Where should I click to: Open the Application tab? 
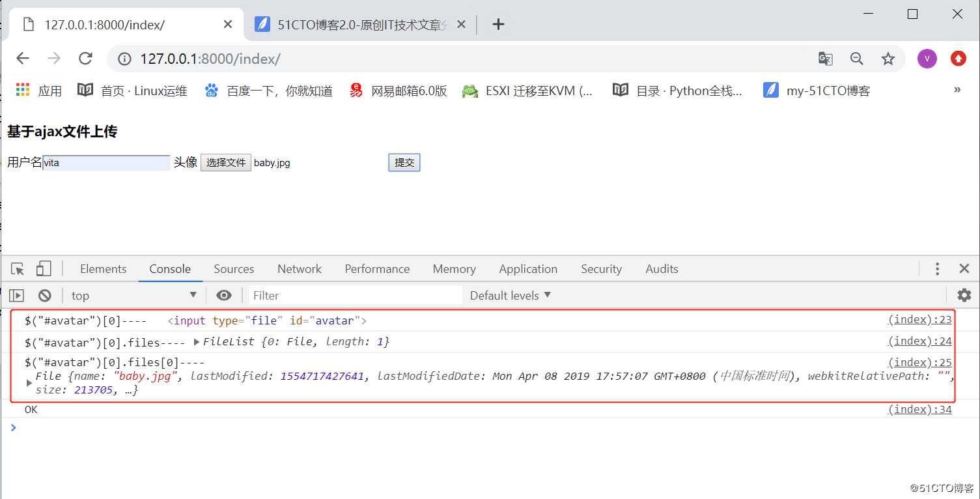(x=528, y=269)
